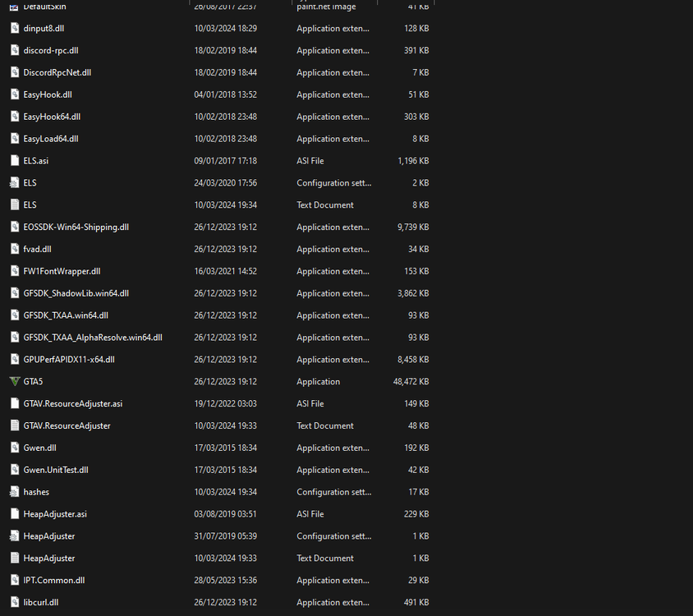Select the GTAV.ResourceAdjuster text document icon
This screenshot has width=693, height=616.
pyautogui.click(x=14, y=425)
